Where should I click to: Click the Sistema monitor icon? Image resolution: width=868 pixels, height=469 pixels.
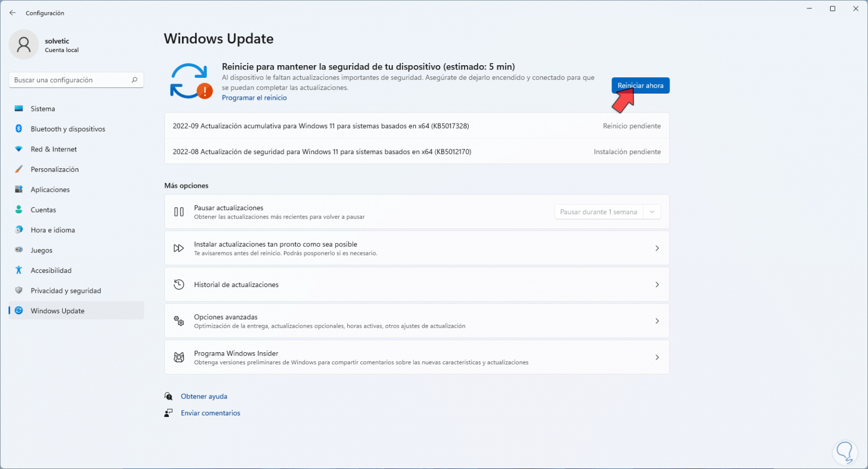pos(19,109)
